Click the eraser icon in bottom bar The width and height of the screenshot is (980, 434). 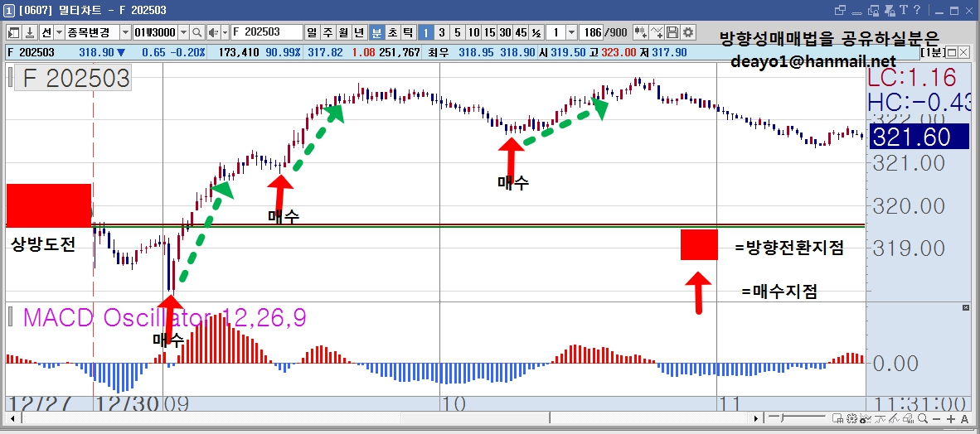click(x=908, y=418)
